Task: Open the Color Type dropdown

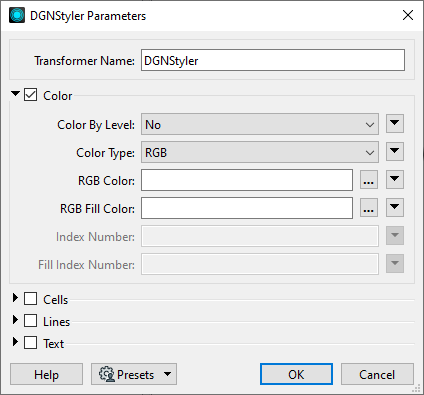Action: pyautogui.click(x=260, y=152)
